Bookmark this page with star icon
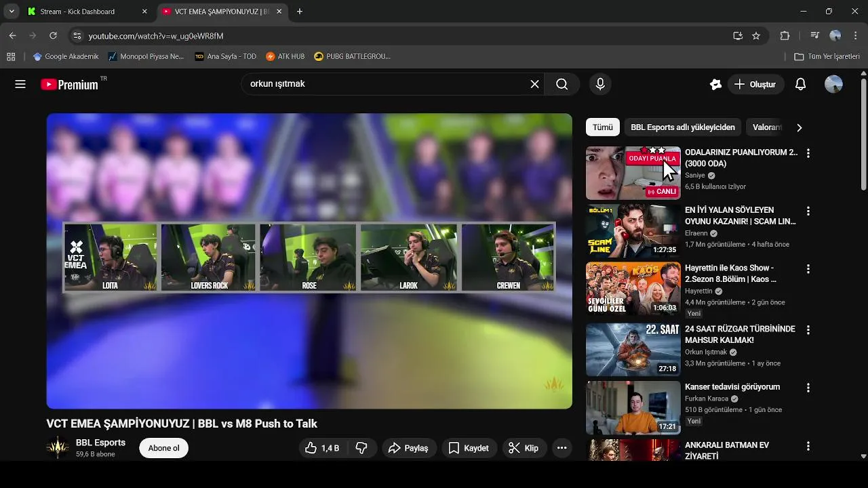868x488 pixels. pyautogui.click(x=756, y=36)
